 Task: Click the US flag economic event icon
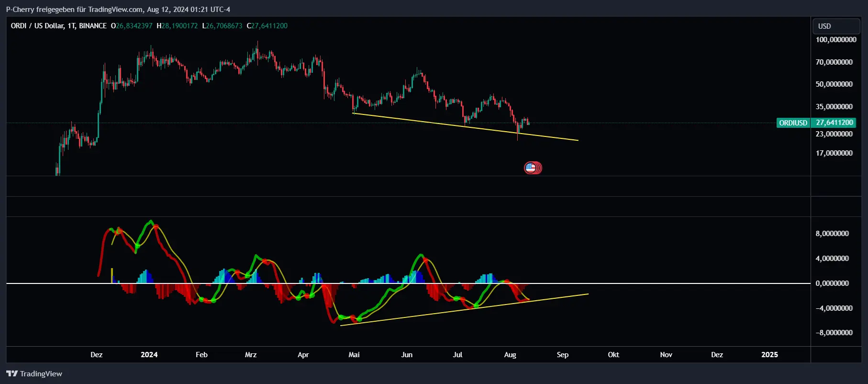530,168
